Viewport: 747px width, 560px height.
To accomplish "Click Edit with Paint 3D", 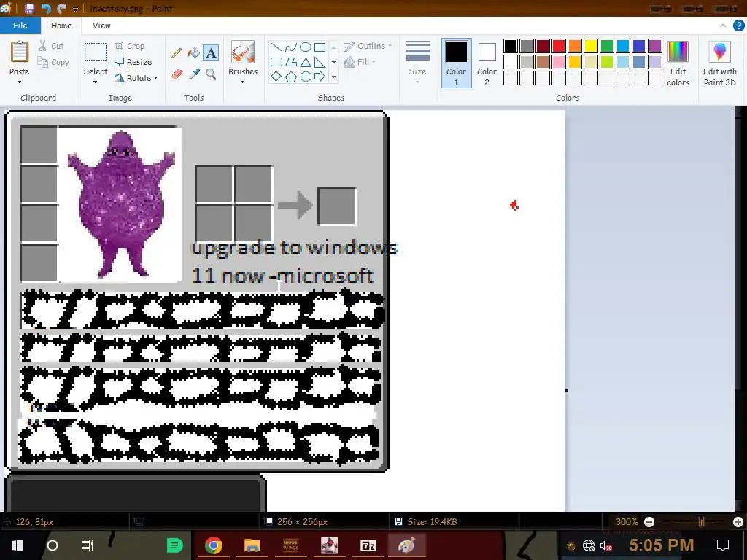I will click(x=720, y=63).
